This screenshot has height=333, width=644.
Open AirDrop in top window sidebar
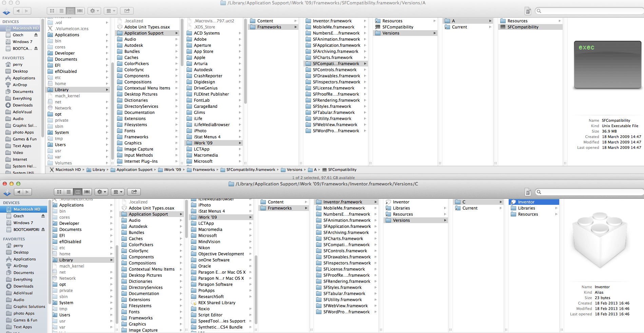(x=20, y=85)
